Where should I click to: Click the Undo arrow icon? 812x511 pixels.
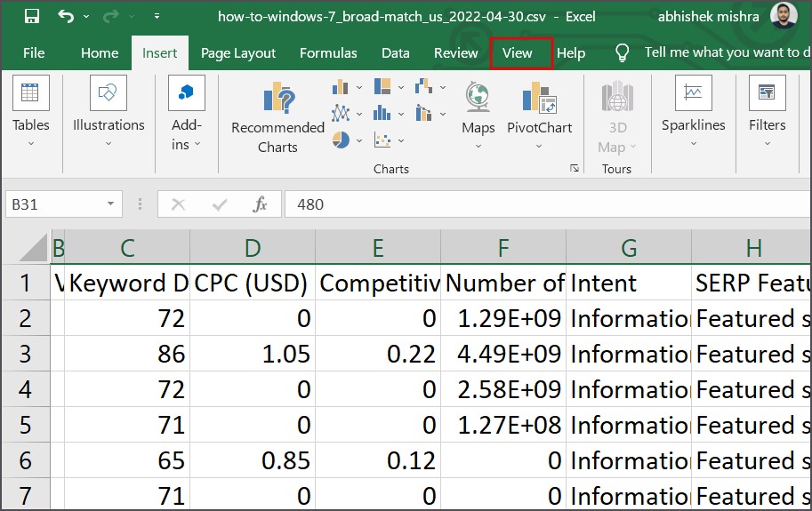click(65, 16)
